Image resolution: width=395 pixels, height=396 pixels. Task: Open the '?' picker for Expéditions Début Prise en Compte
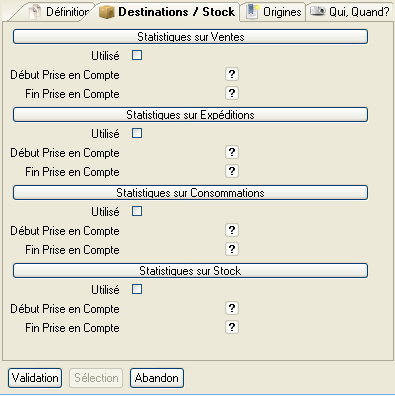(x=232, y=152)
